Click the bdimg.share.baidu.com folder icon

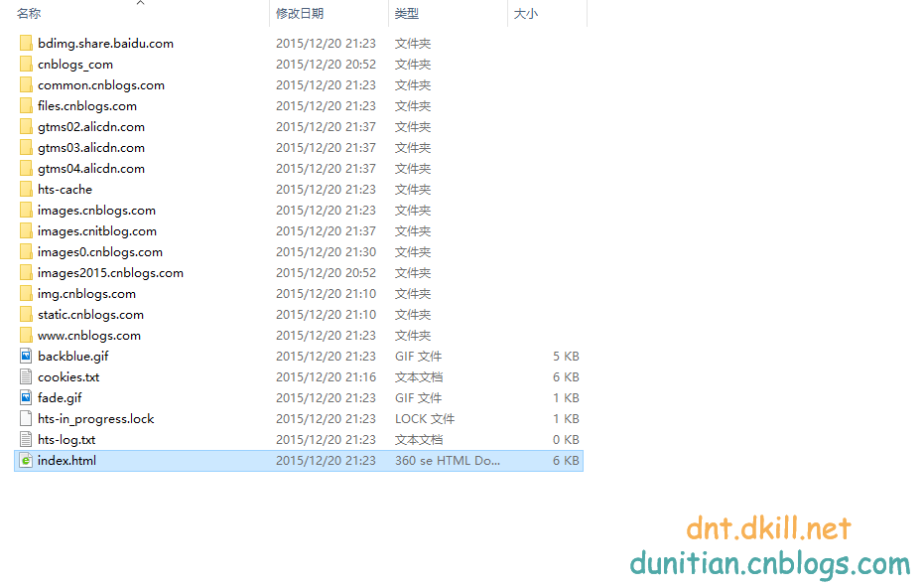click(x=26, y=43)
